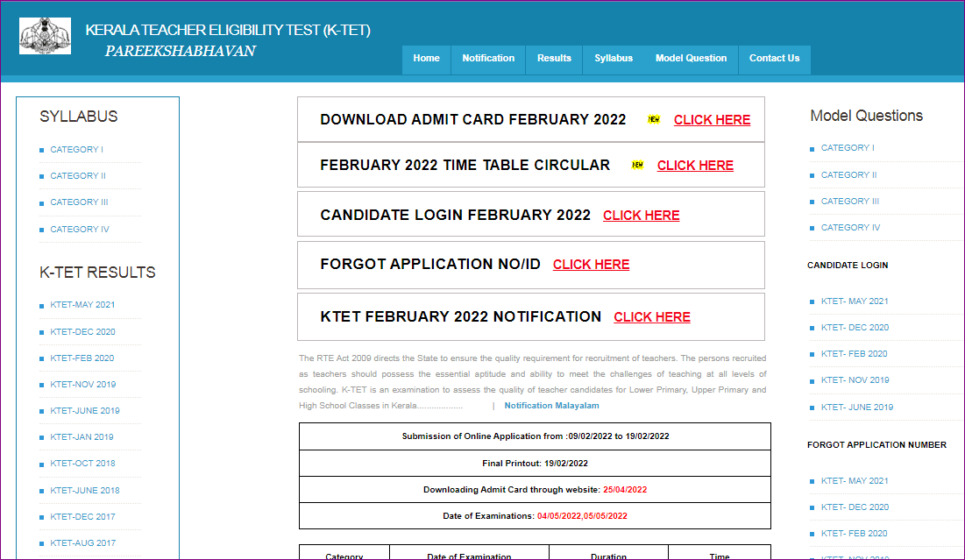The width and height of the screenshot is (965, 560).
Task: Click here to download admit card February 2022
Action: [x=712, y=120]
